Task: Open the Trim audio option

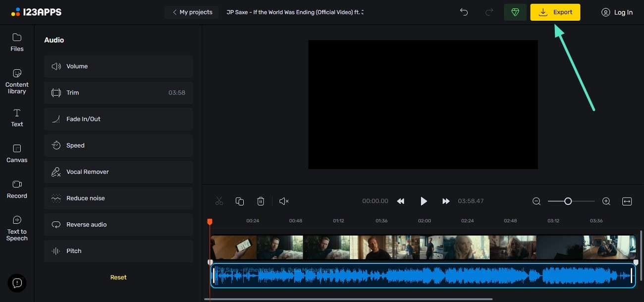Action: click(x=118, y=93)
